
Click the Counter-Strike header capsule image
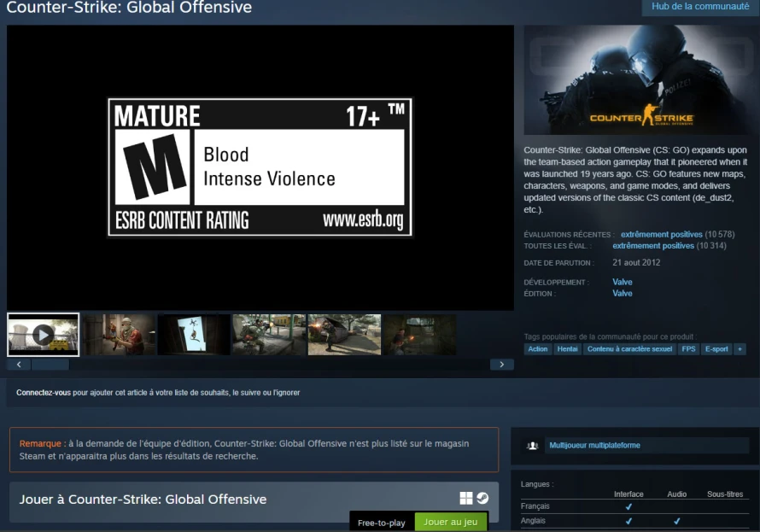pos(642,80)
